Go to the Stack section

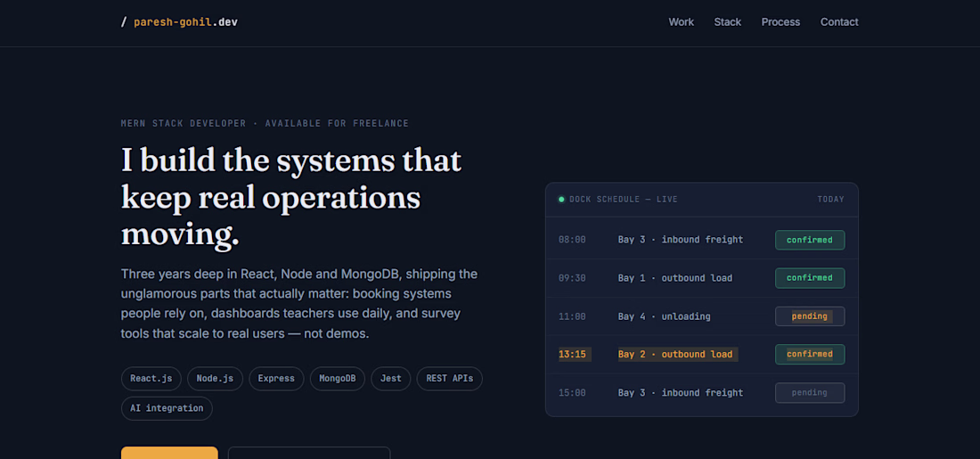[x=728, y=22]
